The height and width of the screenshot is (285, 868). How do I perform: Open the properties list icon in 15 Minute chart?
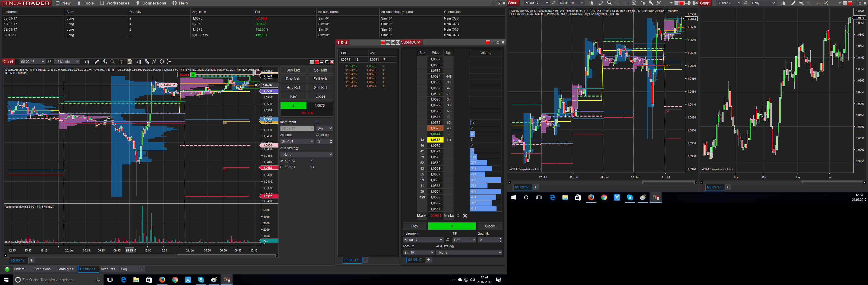coord(169,61)
